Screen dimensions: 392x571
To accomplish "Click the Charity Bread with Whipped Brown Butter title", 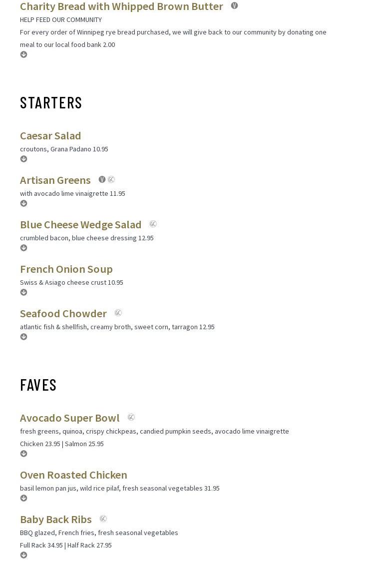I will point(121,6).
